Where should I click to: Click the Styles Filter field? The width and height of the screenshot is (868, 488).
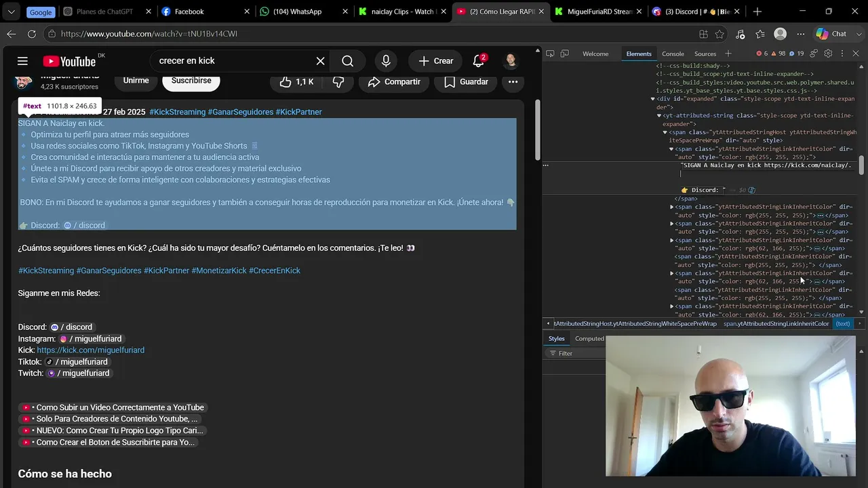pos(576,353)
